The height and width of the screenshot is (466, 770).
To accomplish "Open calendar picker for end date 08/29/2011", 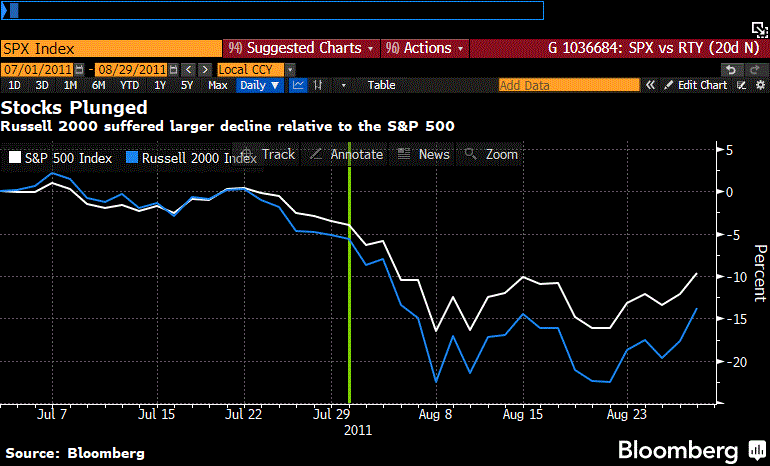I will tap(173, 70).
